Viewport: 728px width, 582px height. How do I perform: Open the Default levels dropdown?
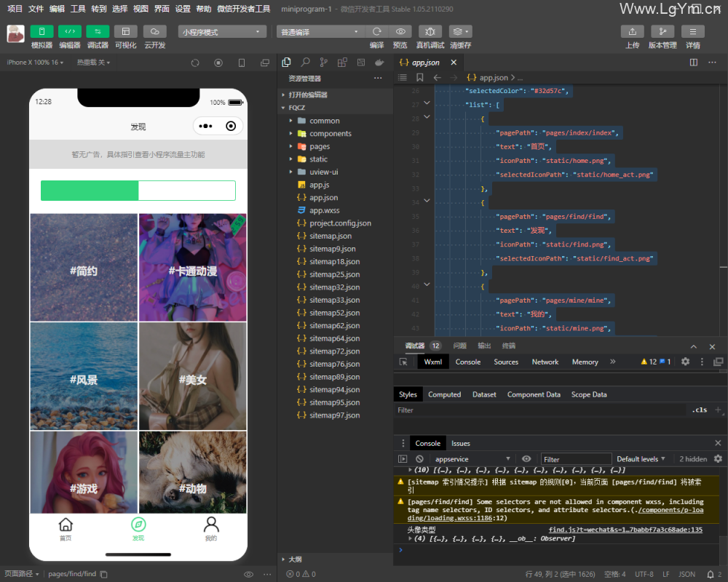tap(641, 459)
